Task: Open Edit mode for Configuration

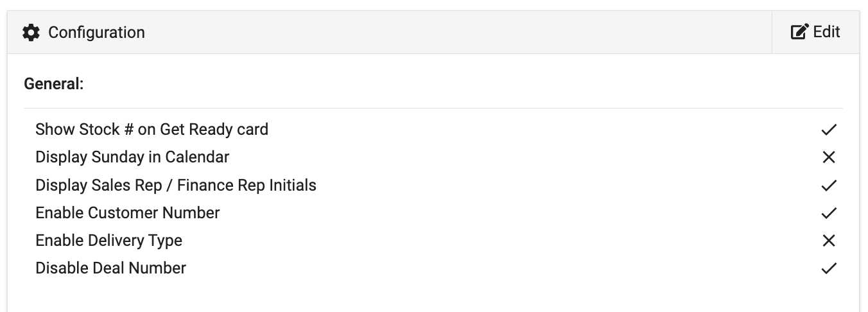Action: [x=815, y=32]
